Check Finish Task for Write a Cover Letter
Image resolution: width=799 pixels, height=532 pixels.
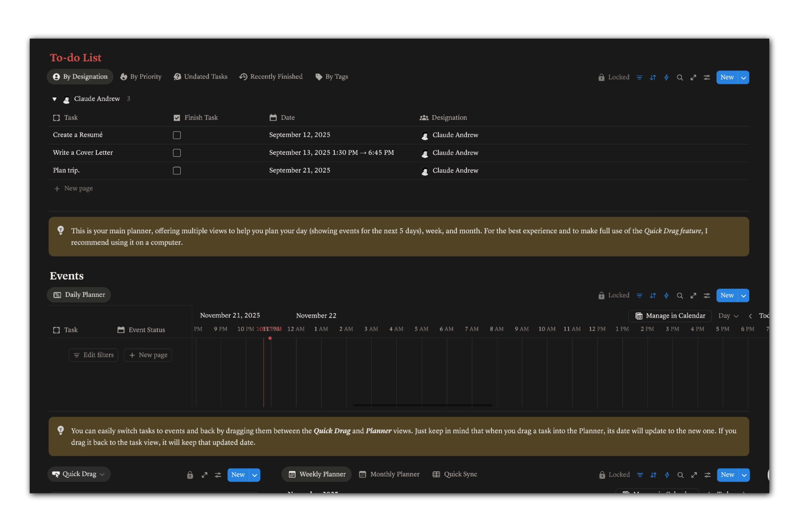(x=177, y=153)
